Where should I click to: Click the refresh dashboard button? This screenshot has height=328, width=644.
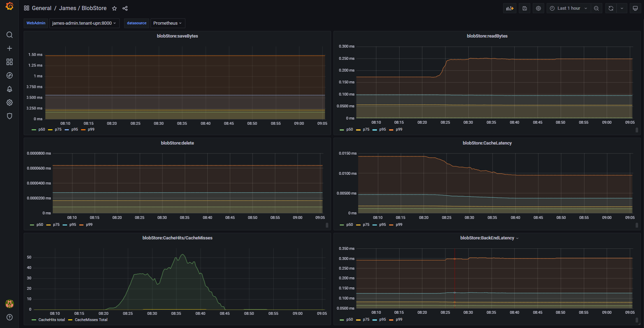tap(611, 8)
